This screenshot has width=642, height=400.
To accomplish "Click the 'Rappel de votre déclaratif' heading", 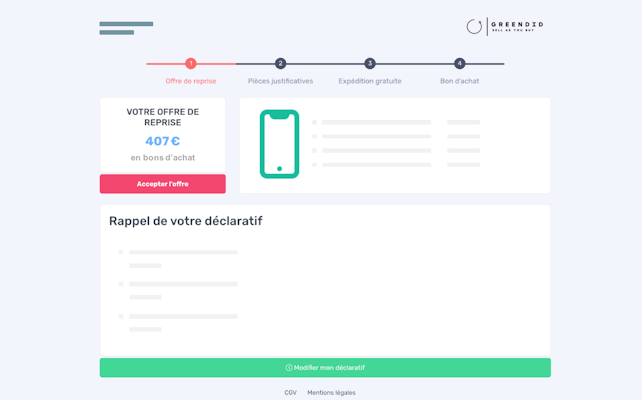I will (186, 221).
